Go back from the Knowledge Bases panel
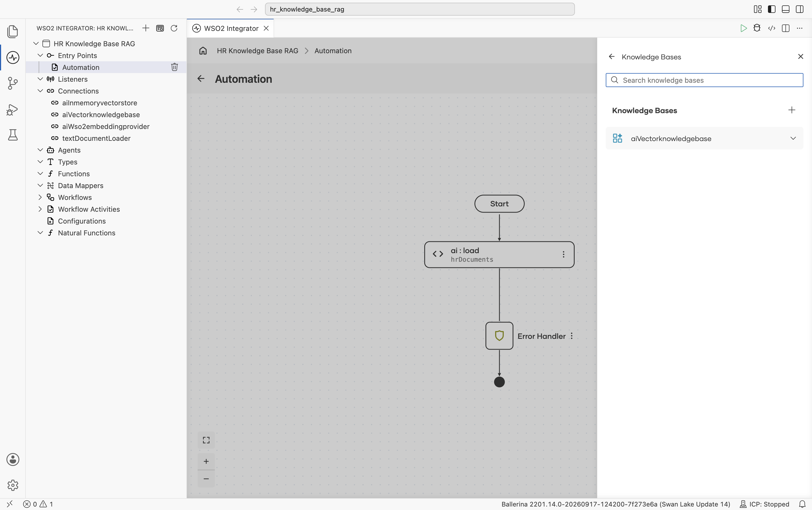 [x=611, y=57]
